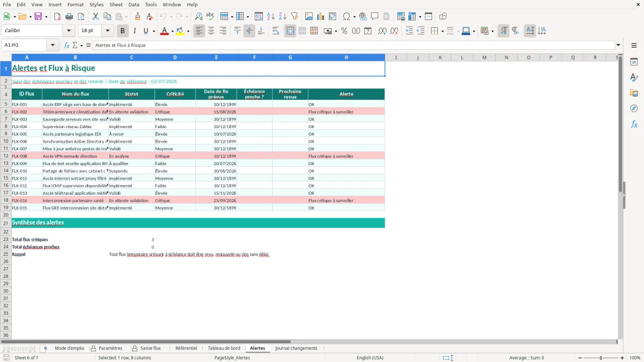Viewport: 644px width, 362px height.
Task: Toggle Bold formatting
Action: 123,31
